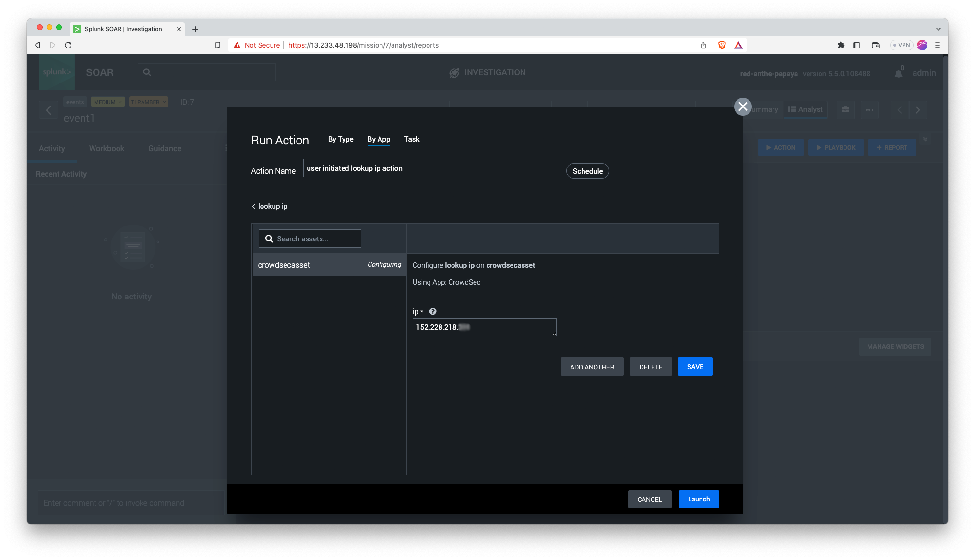The image size is (975, 560).
Task: Click the share icon in address bar
Action: pyautogui.click(x=703, y=45)
